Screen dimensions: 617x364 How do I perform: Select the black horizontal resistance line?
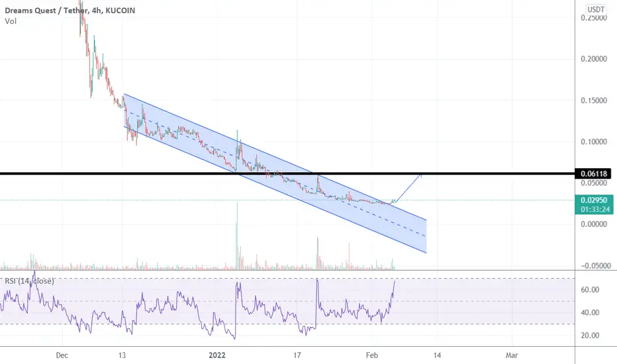[x=287, y=173]
